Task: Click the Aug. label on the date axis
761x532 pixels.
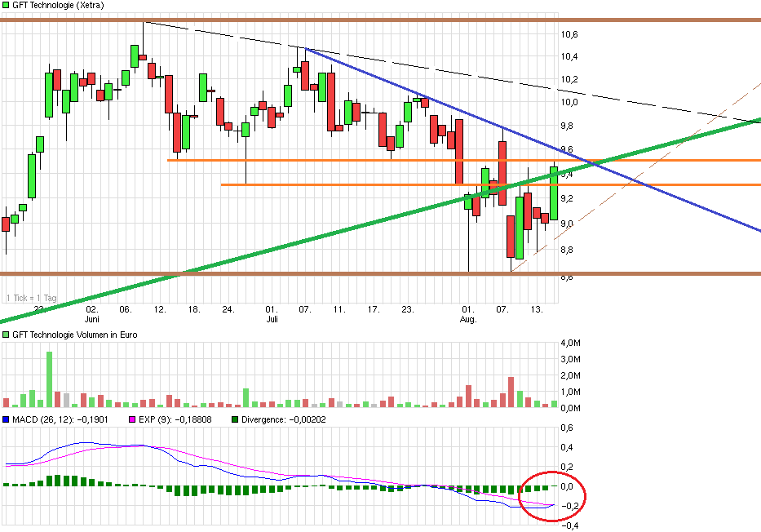Action: (469, 321)
